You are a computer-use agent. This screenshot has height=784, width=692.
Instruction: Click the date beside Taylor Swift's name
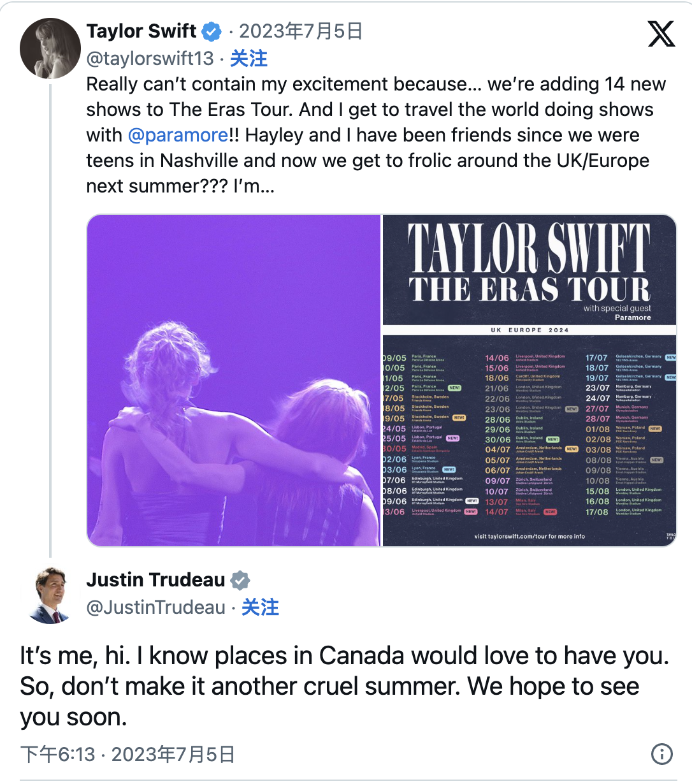coord(301,31)
